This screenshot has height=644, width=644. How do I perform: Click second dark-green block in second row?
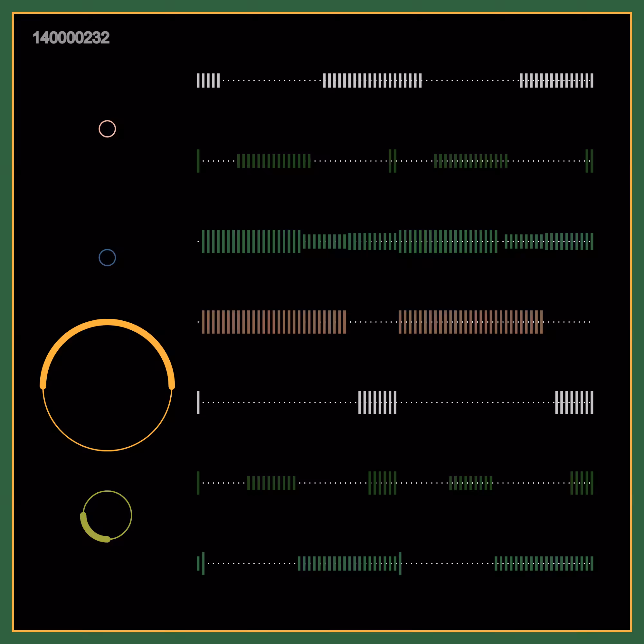(471, 161)
